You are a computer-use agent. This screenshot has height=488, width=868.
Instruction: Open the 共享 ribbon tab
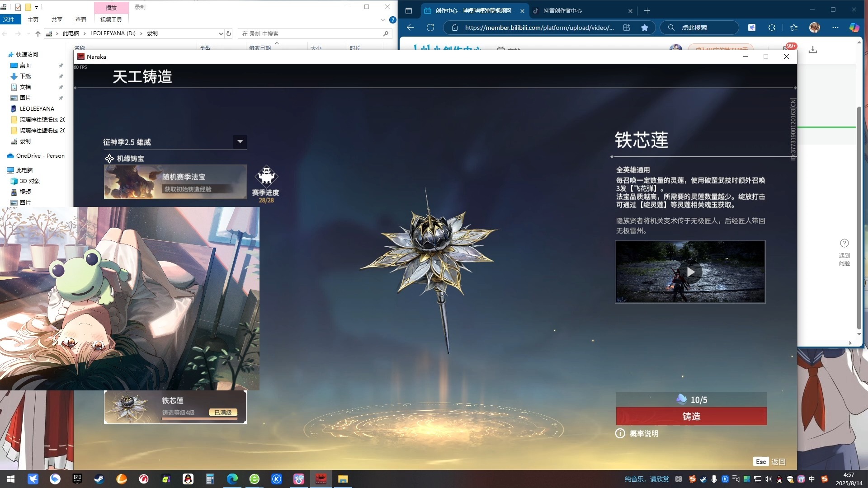pyautogui.click(x=57, y=19)
